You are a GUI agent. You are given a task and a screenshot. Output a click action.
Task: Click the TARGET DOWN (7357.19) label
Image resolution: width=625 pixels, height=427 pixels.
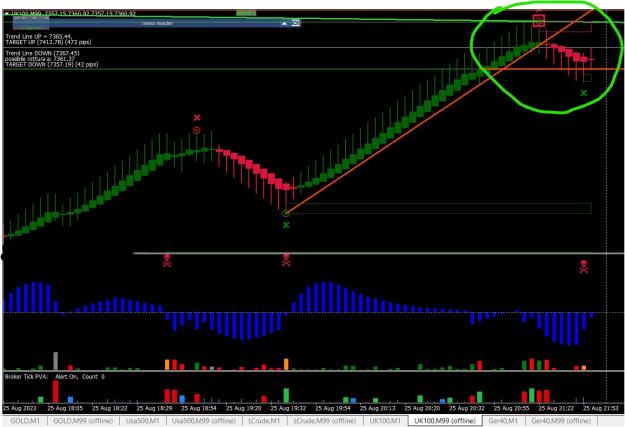(51, 64)
